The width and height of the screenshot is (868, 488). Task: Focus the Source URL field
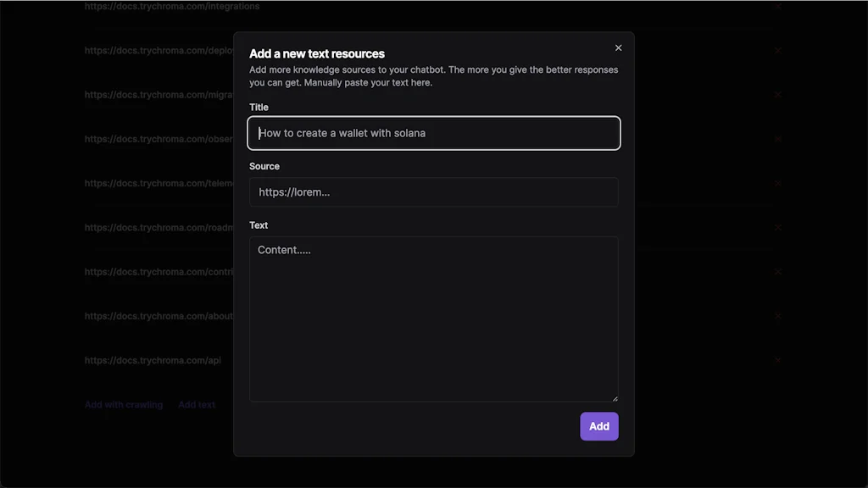[433, 191]
